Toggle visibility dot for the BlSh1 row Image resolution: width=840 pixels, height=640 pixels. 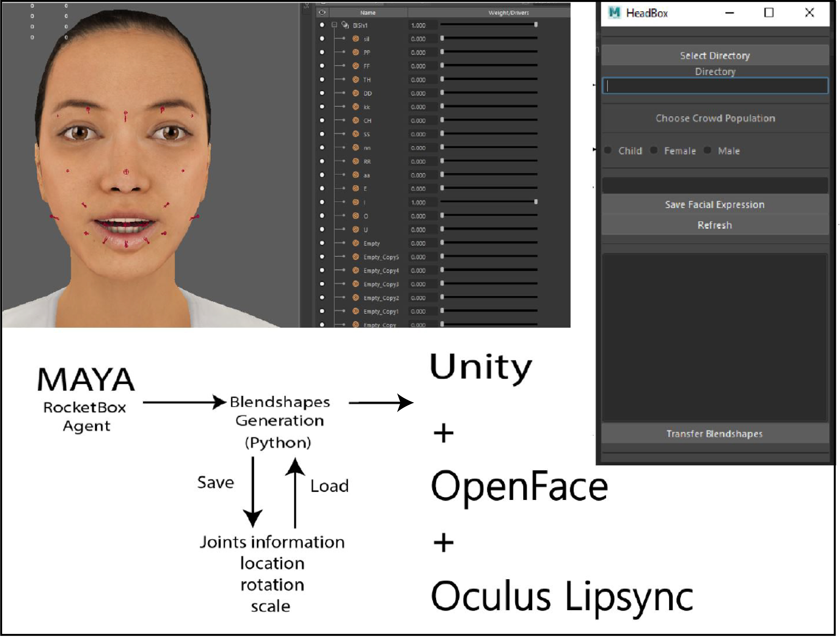(x=322, y=25)
